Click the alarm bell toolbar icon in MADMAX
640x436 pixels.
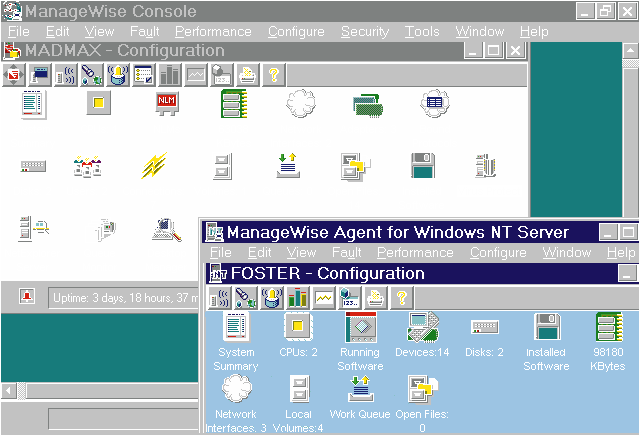[x=118, y=75]
